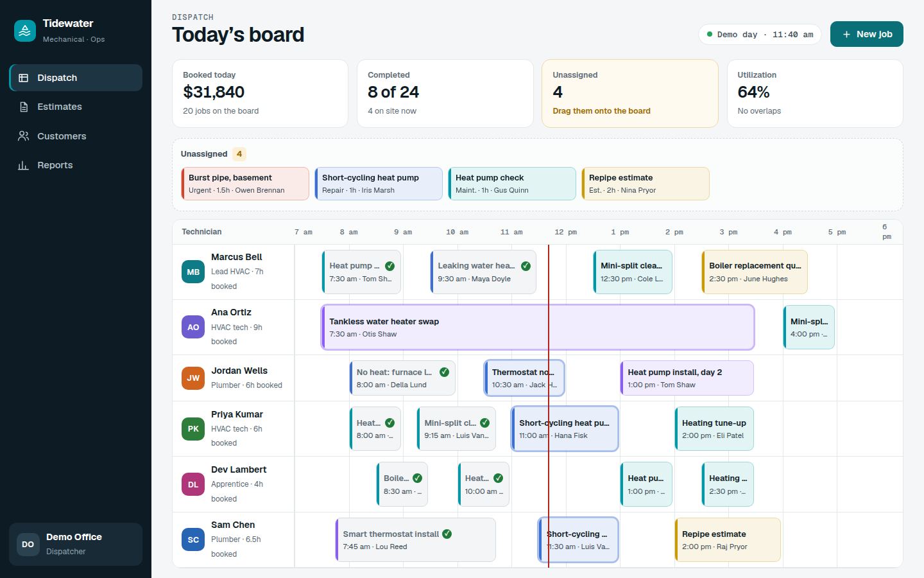Open Priya's Short-cycling heat pump Hana Fisk job
Viewport: 924px width, 578px height.
565,429
